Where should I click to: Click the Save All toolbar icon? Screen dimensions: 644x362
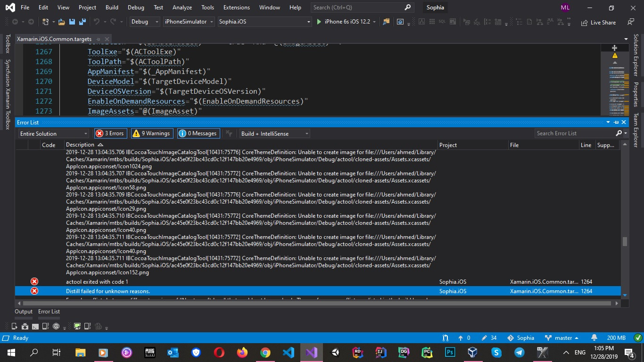click(x=82, y=22)
